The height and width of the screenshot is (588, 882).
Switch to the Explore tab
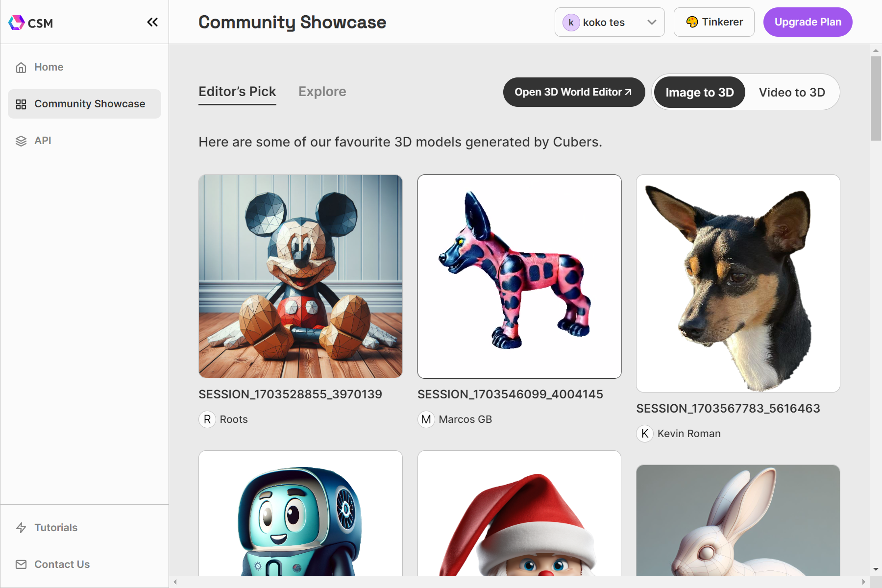[x=322, y=92]
